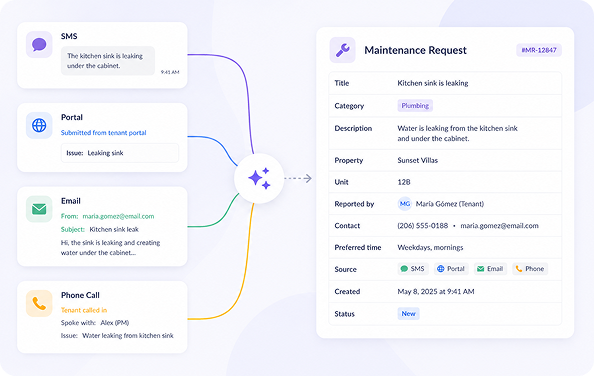Viewport: 594px width, 376px height.
Task: Click the email body preview text
Action: [x=111, y=248]
